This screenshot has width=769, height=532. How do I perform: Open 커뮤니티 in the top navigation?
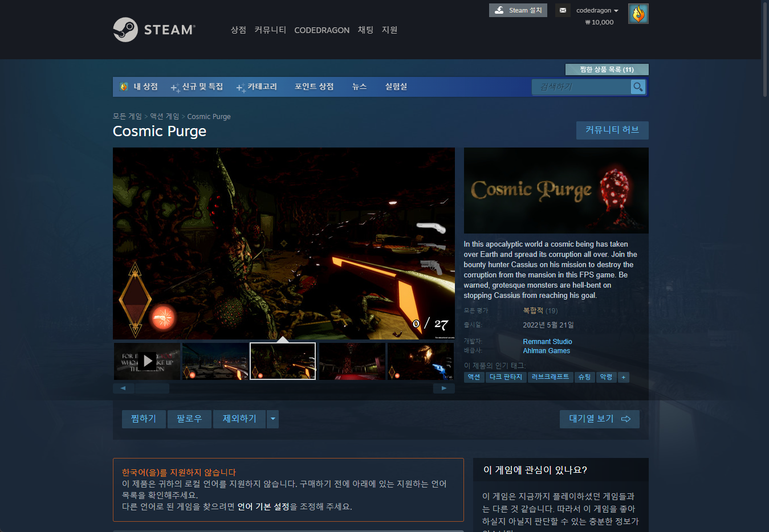(270, 30)
